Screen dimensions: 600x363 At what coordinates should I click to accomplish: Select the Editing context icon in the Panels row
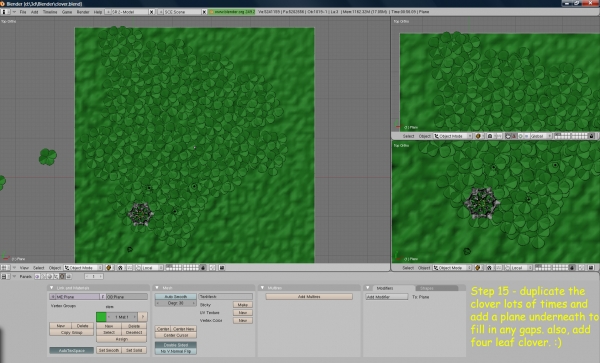pos(62,276)
